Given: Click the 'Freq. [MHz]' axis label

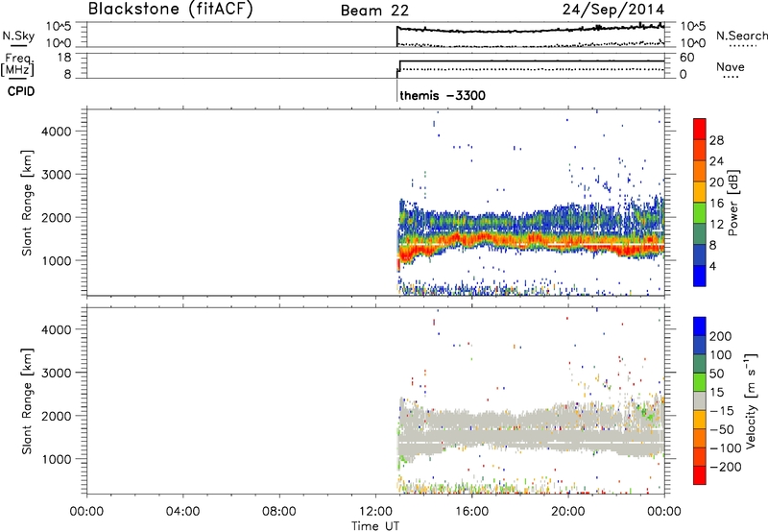Looking at the screenshot, I should [18, 65].
